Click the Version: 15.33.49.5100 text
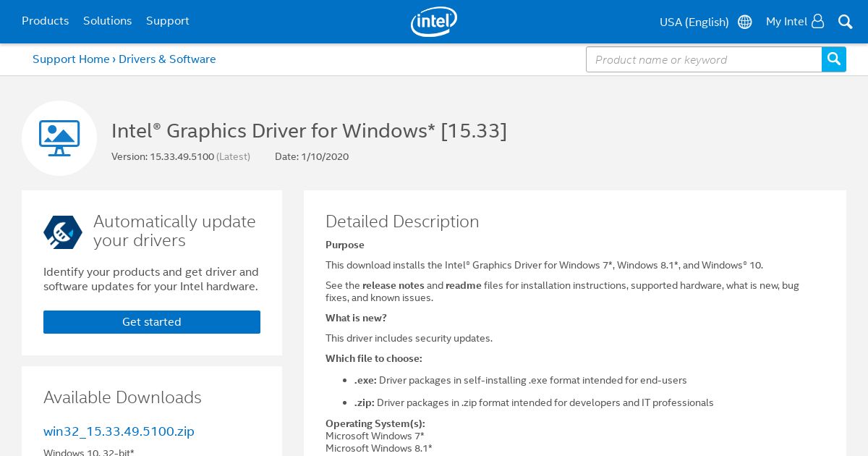868x456 pixels. (163, 156)
